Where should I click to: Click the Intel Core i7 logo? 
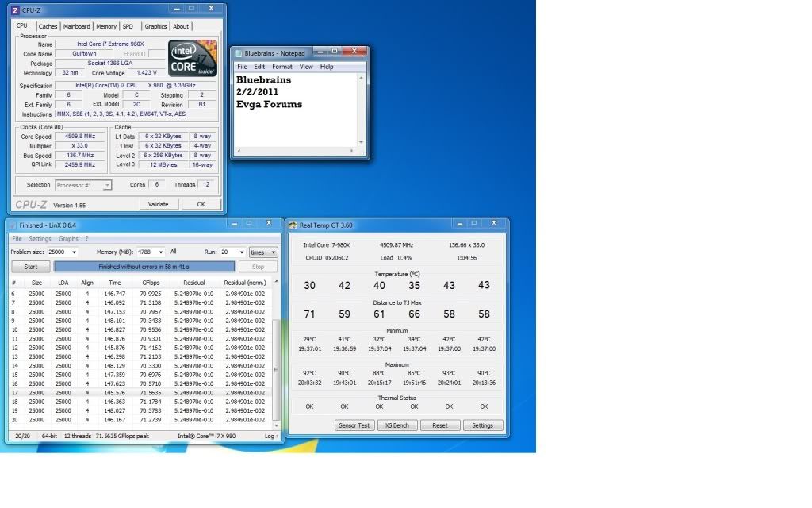pyautogui.click(x=193, y=58)
